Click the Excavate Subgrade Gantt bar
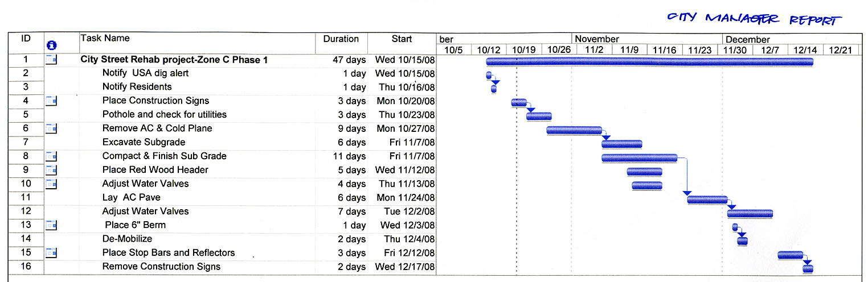This screenshot has height=282, width=868. 622,144
